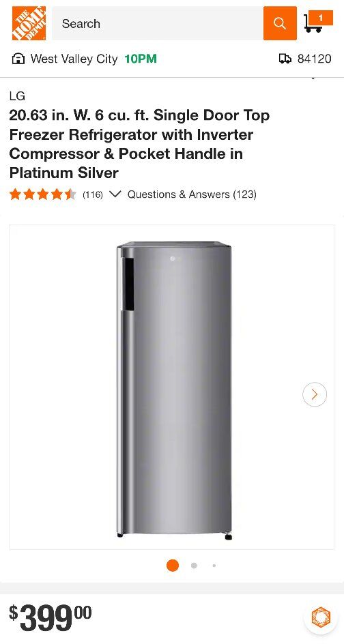This screenshot has height=644, width=344.
Task: Open the refrigerator product image
Action: tap(175, 390)
